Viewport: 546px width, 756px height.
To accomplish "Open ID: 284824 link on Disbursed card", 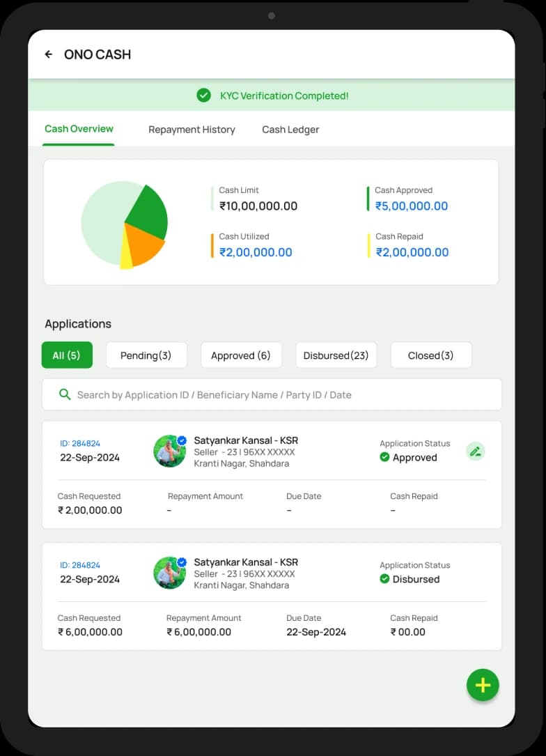I will point(80,564).
